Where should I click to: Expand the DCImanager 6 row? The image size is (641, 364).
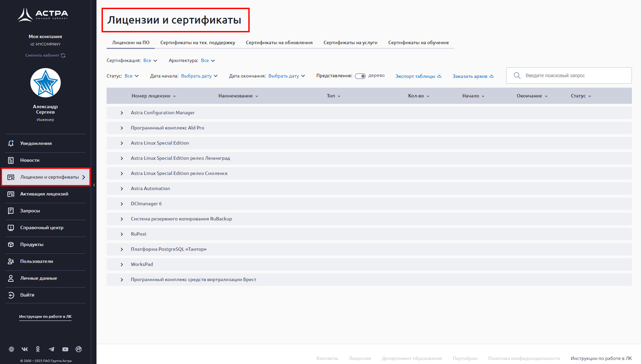pos(122,204)
